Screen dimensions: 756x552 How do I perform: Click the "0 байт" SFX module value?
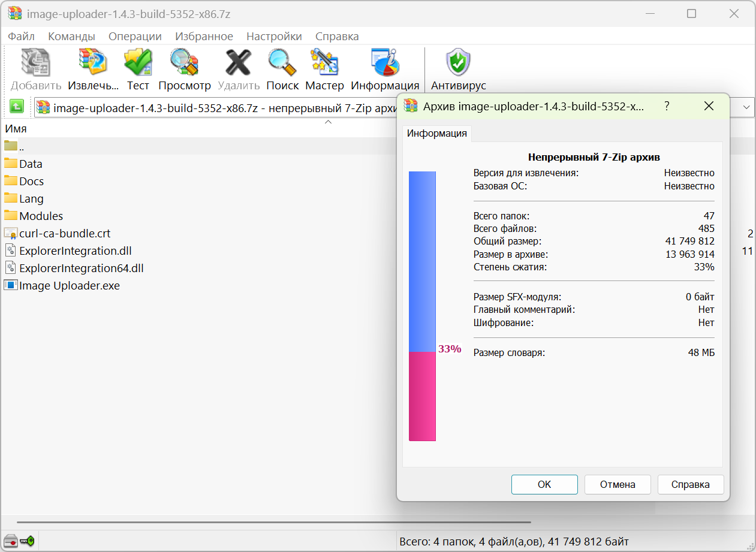(700, 297)
